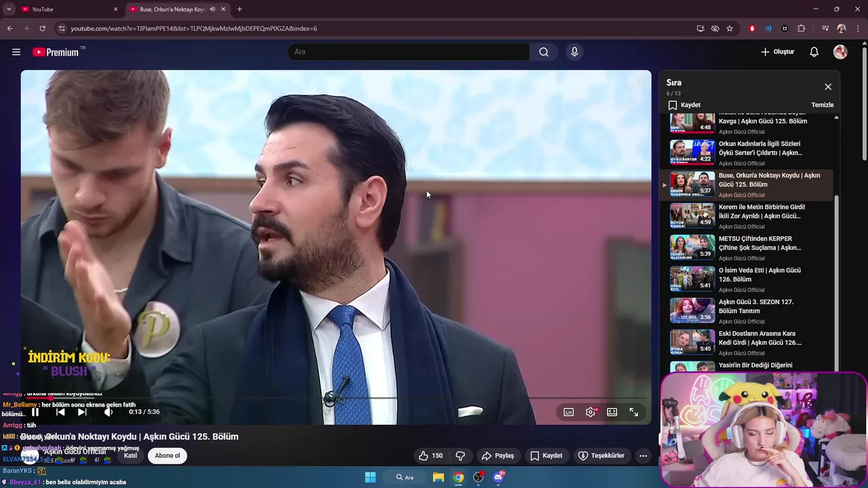Open Chrome three-dot menu

(858, 28)
